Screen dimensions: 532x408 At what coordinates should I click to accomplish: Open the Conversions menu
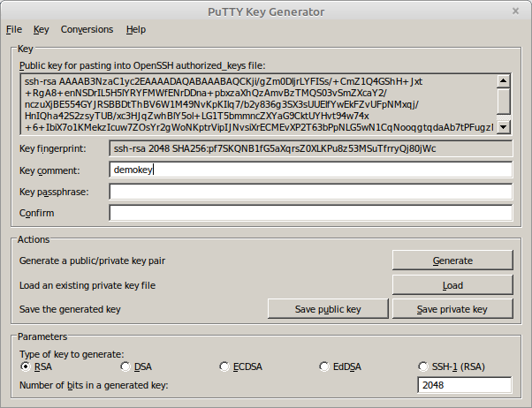[x=87, y=29]
